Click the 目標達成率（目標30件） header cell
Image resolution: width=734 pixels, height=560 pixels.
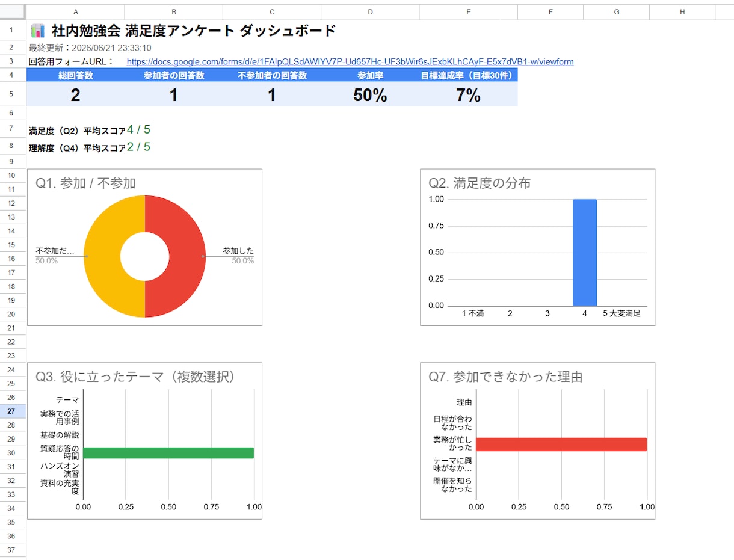coord(468,75)
